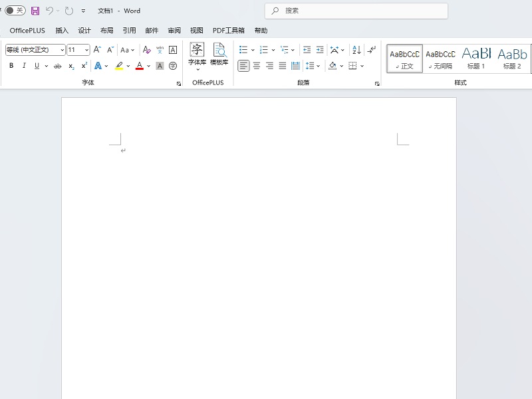
Task: Apply the 无间隔 style
Action: 440,59
